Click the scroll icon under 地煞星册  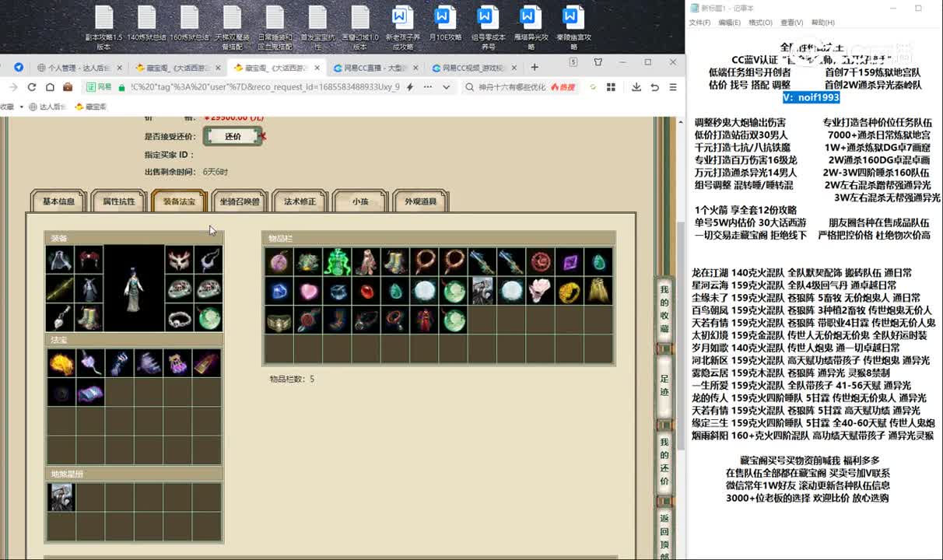[x=61, y=497]
